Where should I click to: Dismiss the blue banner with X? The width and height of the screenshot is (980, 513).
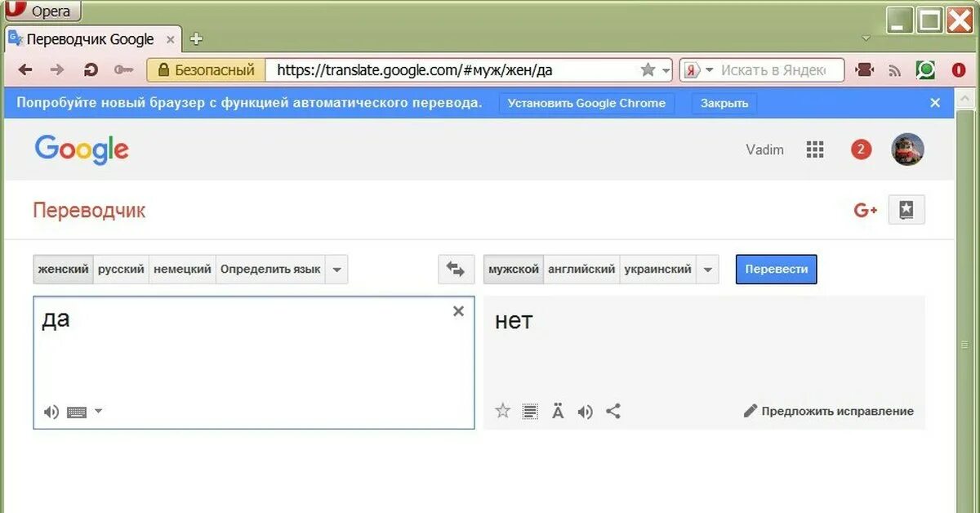coord(936,103)
